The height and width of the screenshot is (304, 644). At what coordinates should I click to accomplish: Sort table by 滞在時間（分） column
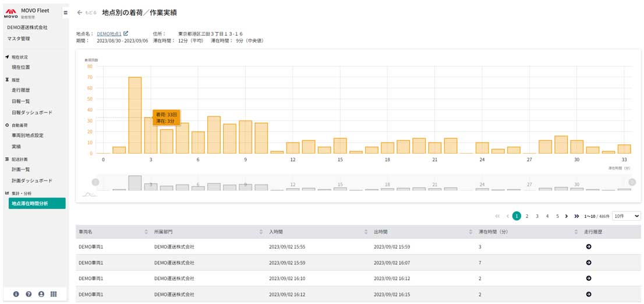point(575,232)
